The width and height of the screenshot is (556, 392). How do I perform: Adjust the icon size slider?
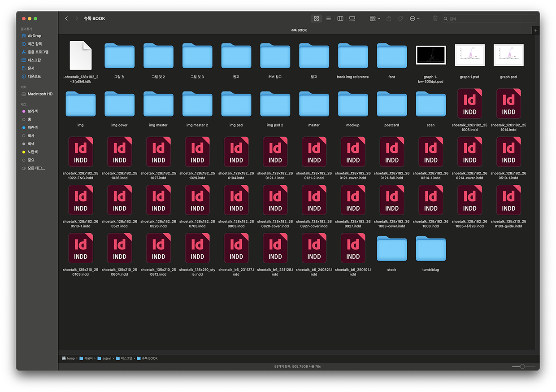point(522,366)
